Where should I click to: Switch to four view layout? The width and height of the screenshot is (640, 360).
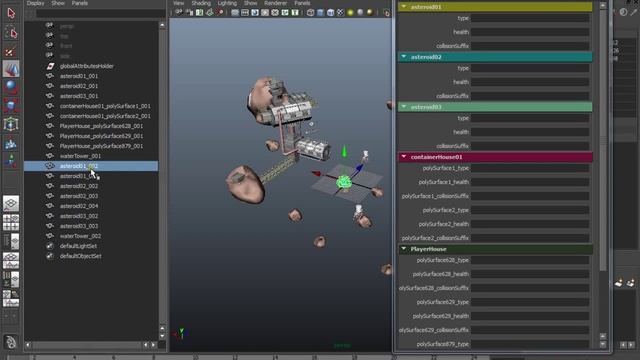pos(11,222)
